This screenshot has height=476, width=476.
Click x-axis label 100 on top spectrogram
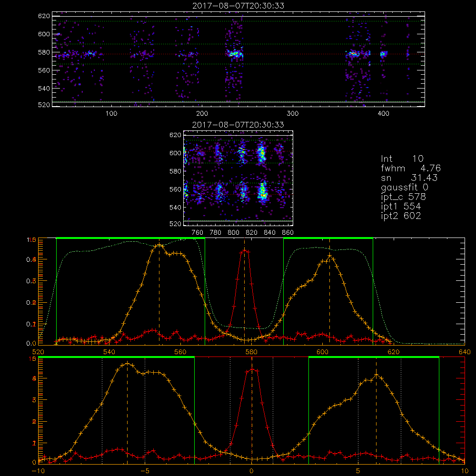tap(111, 114)
